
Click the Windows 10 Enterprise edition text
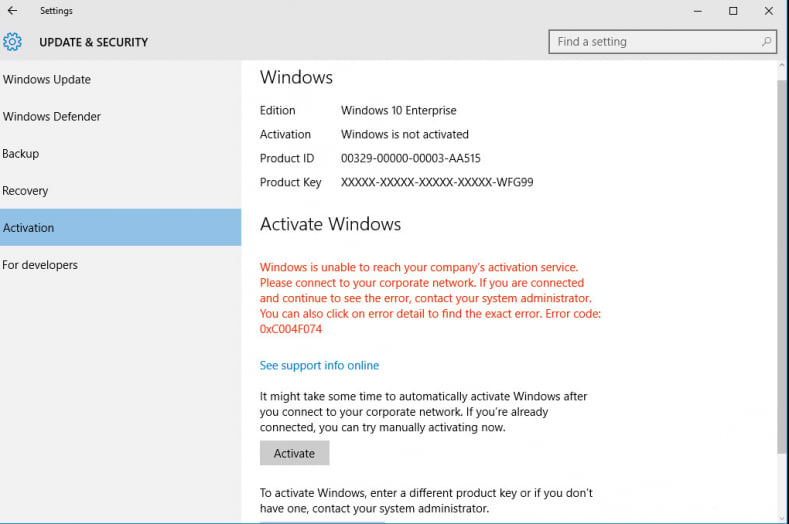click(399, 110)
